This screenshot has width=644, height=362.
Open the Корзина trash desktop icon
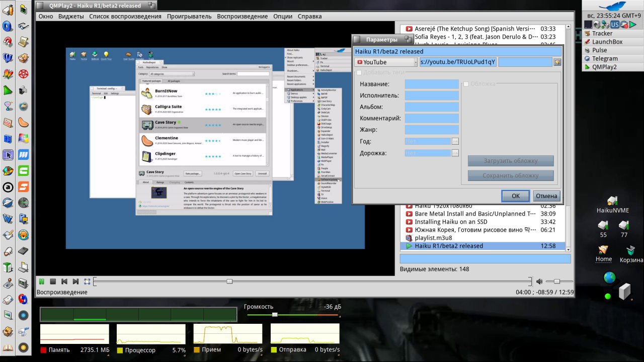[630, 249]
